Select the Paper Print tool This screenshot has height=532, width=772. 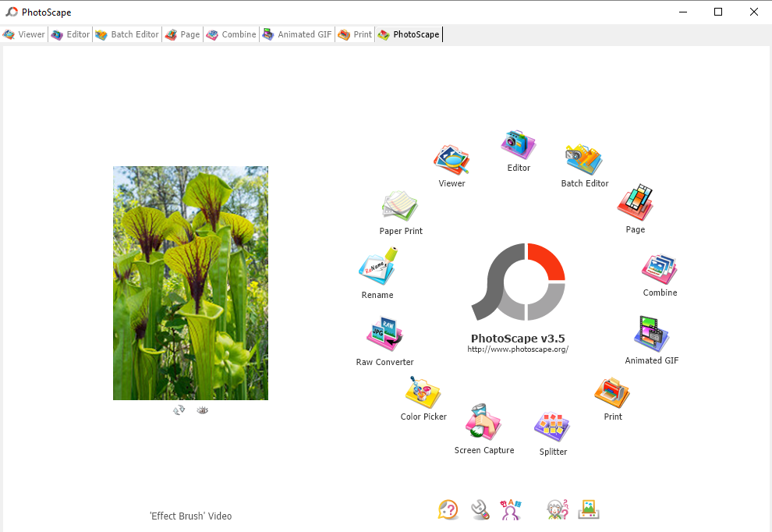pyautogui.click(x=400, y=206)
